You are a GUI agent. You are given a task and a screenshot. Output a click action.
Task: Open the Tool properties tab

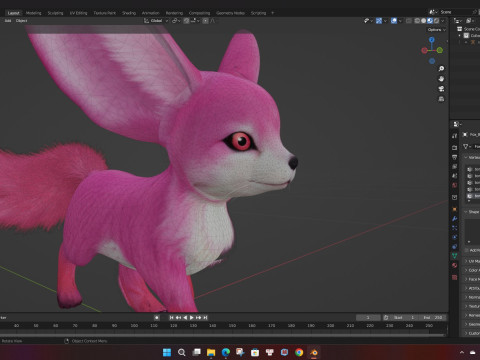pos(455,136)
